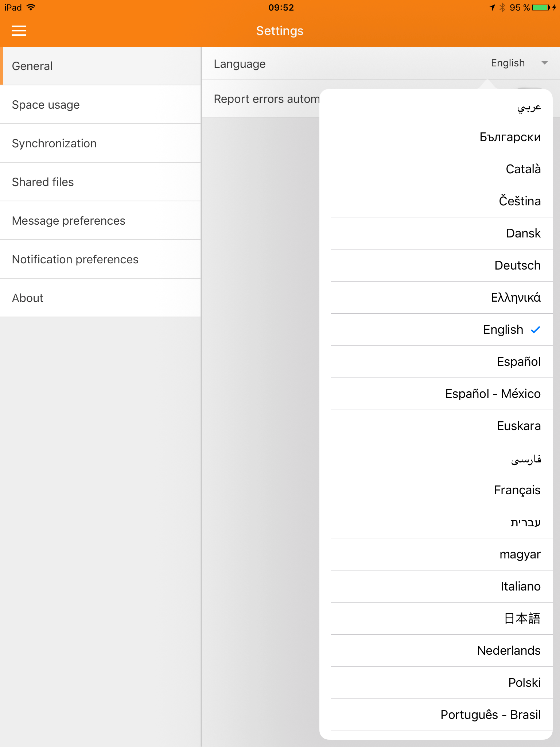Open the hamburger menu icon
560x747 pixels.
pos(19,31)
